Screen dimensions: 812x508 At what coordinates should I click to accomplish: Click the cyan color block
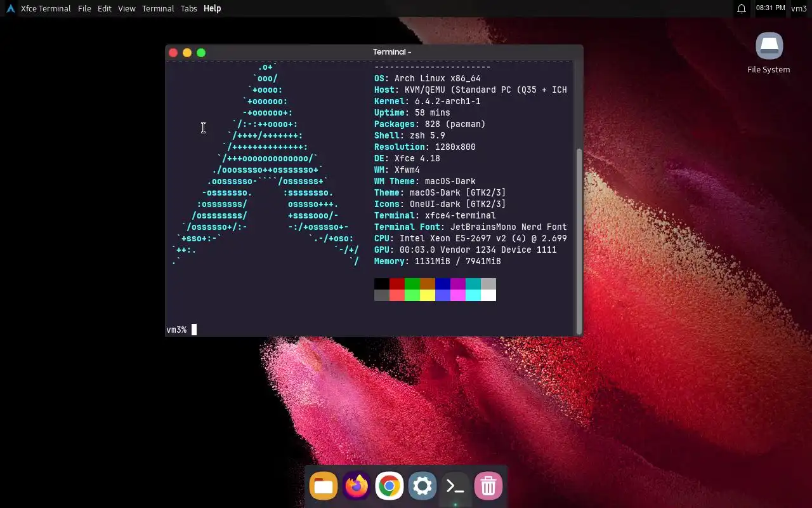473,284
